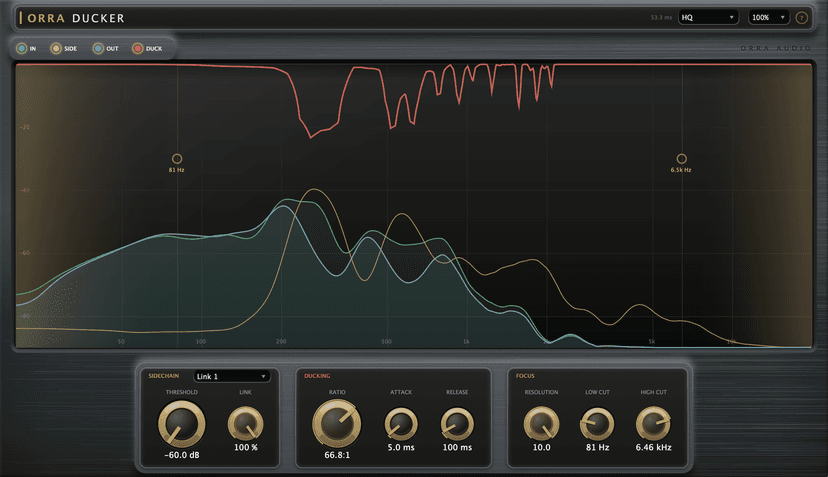Click the Low Cut knob
The width and height of the screenshot is (828, 477).
pyautogui.click(x=597, y=424)
